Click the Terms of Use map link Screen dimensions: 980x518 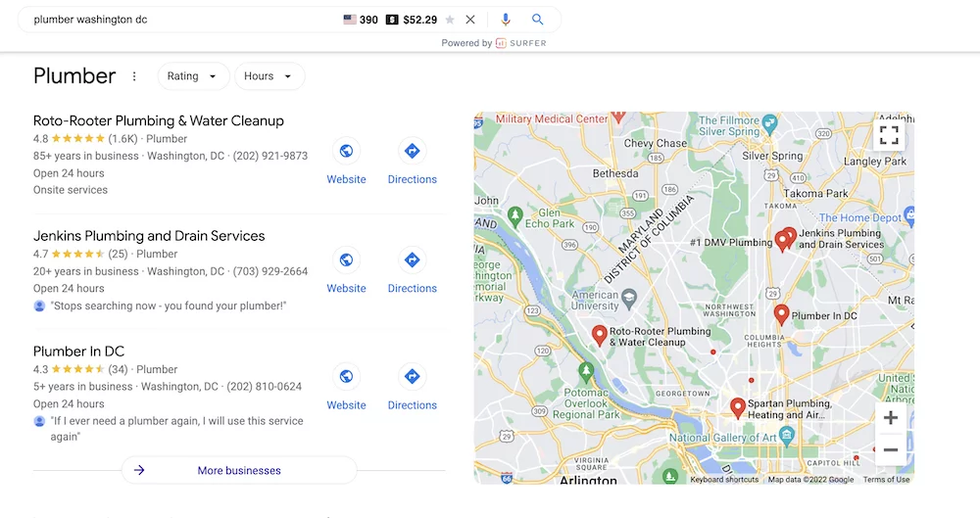tap(886, 479)
